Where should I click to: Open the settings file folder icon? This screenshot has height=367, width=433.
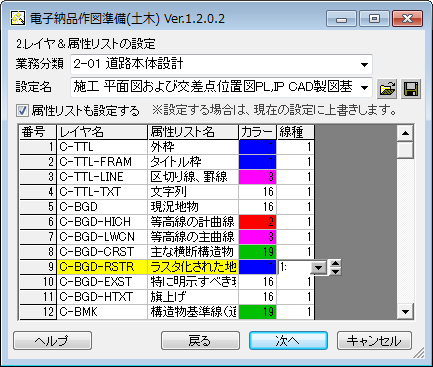coord(387,89)
